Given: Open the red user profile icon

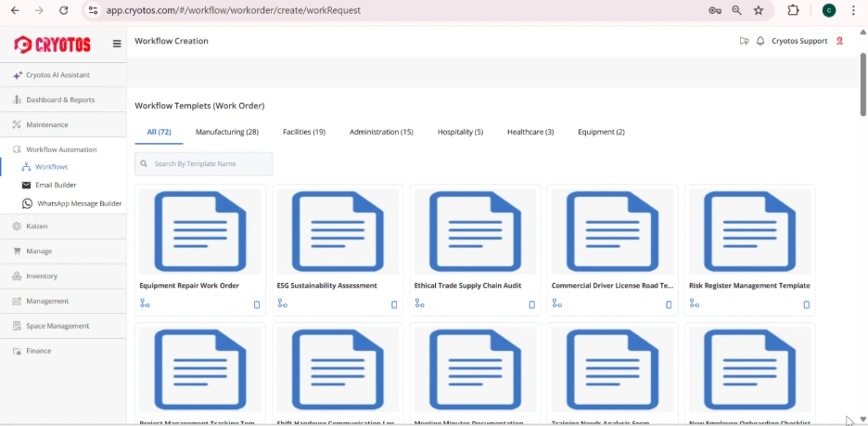Looking at the screenshot, I should tap(839, 41).
